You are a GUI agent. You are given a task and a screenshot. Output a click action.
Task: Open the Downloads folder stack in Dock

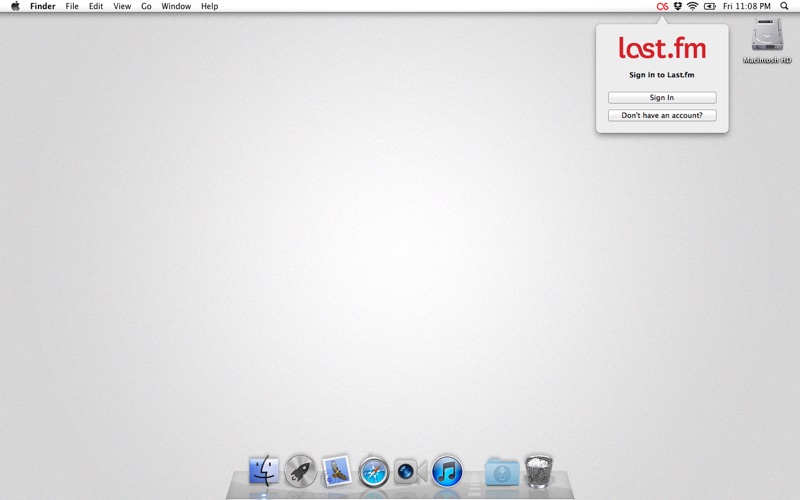[502, 472]
